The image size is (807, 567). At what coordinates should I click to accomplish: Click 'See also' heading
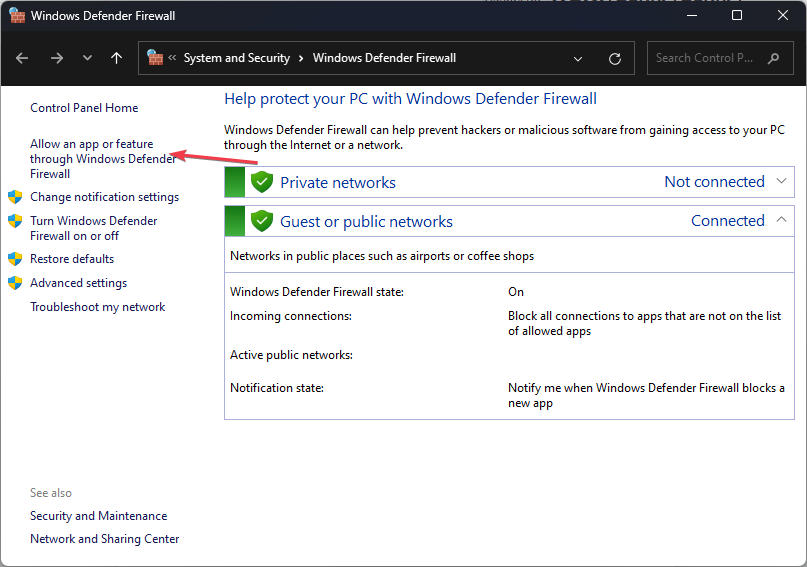51,492
